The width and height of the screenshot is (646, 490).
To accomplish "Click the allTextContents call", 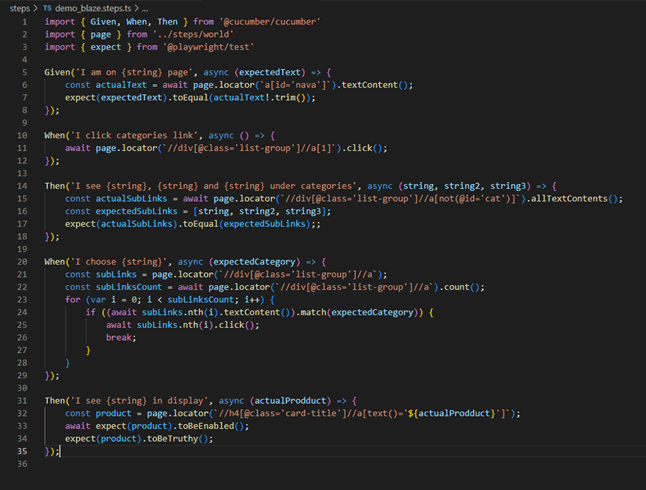I will [569, 199].
